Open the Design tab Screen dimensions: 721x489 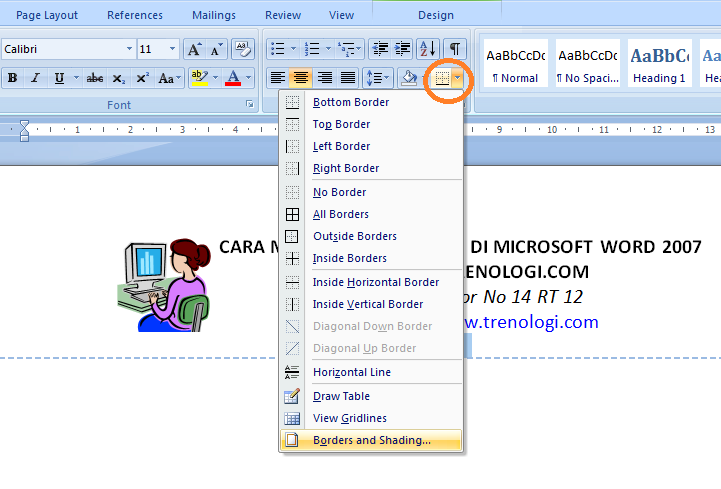[x=436, y=15]
